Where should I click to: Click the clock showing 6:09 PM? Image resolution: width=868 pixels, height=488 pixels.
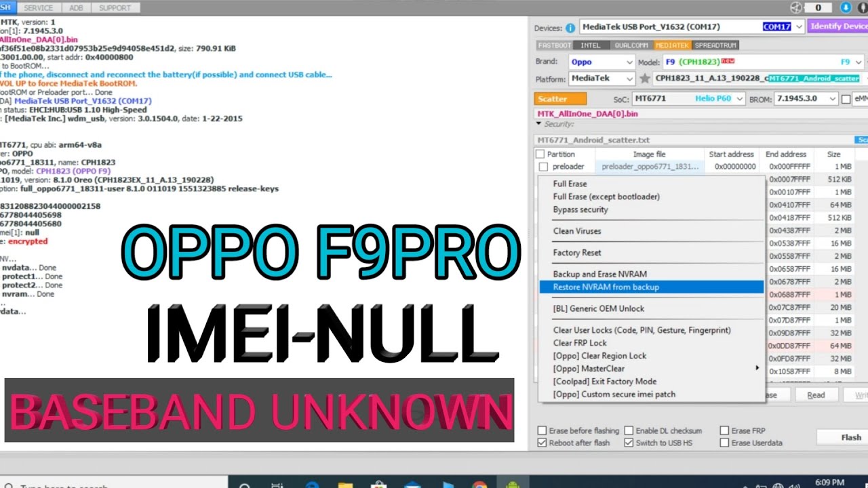(829, 483)
